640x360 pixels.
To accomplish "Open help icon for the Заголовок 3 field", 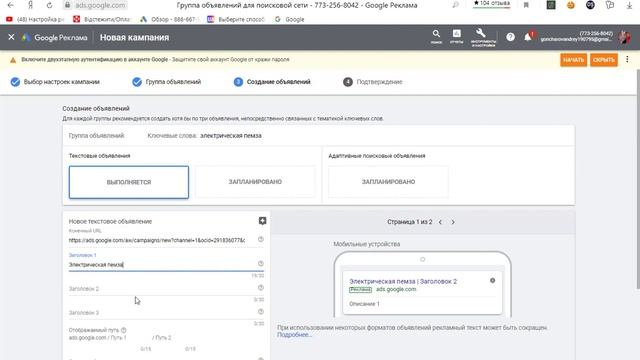I will pyautogui.click(x=261, y=312).
